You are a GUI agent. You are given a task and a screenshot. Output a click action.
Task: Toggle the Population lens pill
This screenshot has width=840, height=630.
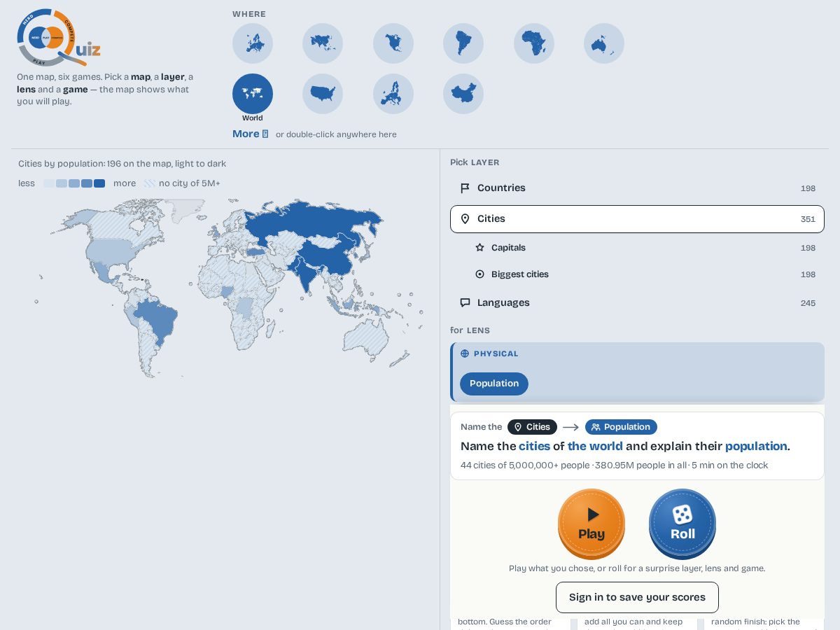(x=494, y=384)
